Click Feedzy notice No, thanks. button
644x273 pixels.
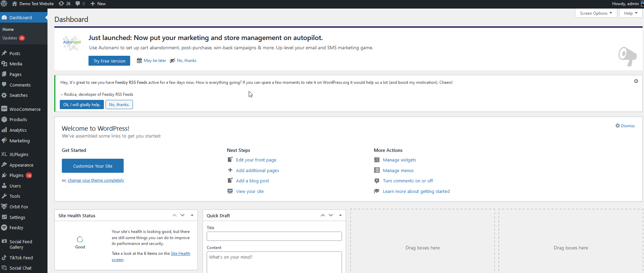click(119, 105)
